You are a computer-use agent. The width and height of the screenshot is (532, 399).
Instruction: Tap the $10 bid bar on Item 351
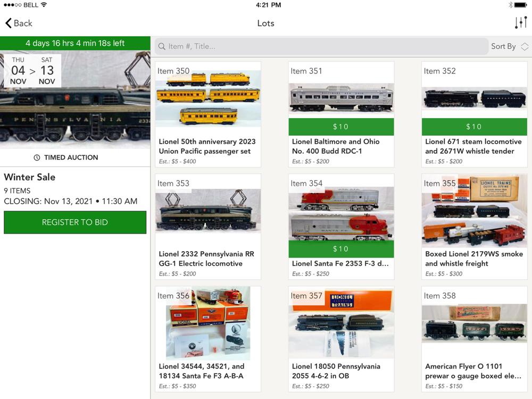[x=341, y=127]
